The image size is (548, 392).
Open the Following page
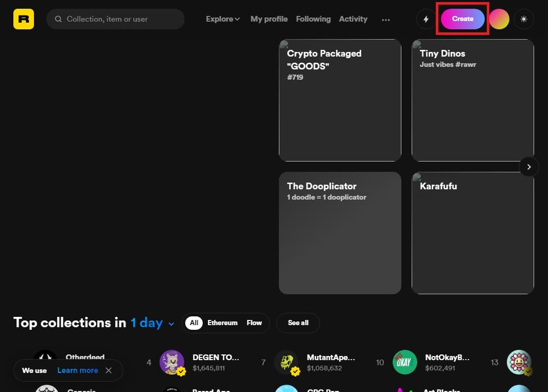(x=313, y=19)
